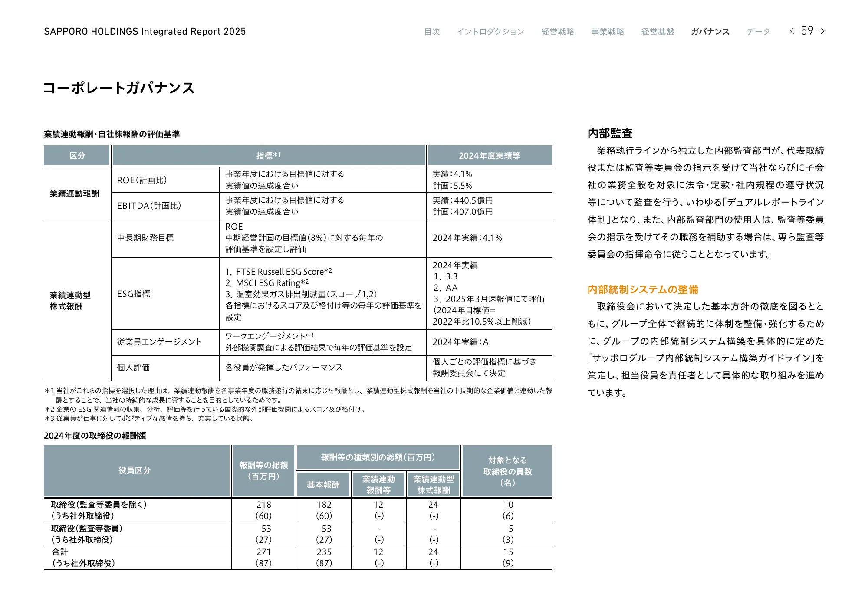Click the コーポレートガバナンス page heading
This screenshot has height=614, width=868.
pyautogui.click(x=119, y=88)
